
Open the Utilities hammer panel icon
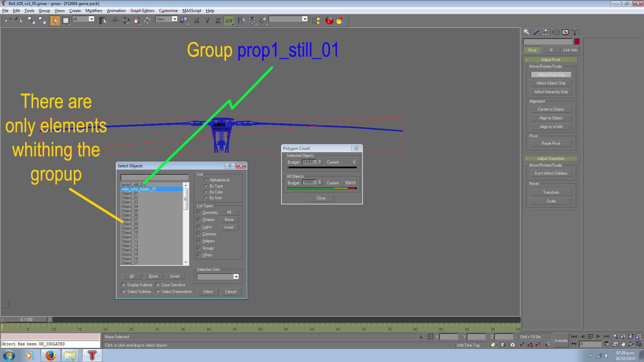575,32
